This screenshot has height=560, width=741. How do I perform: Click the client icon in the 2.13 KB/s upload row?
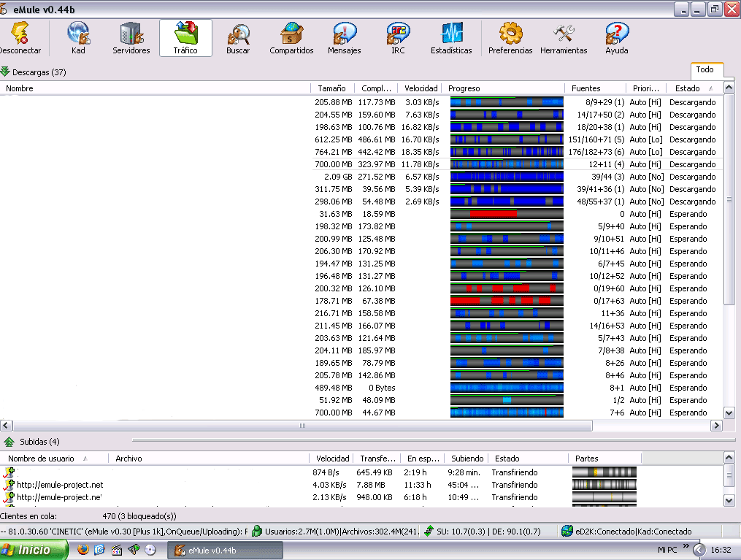coord(9,496)
